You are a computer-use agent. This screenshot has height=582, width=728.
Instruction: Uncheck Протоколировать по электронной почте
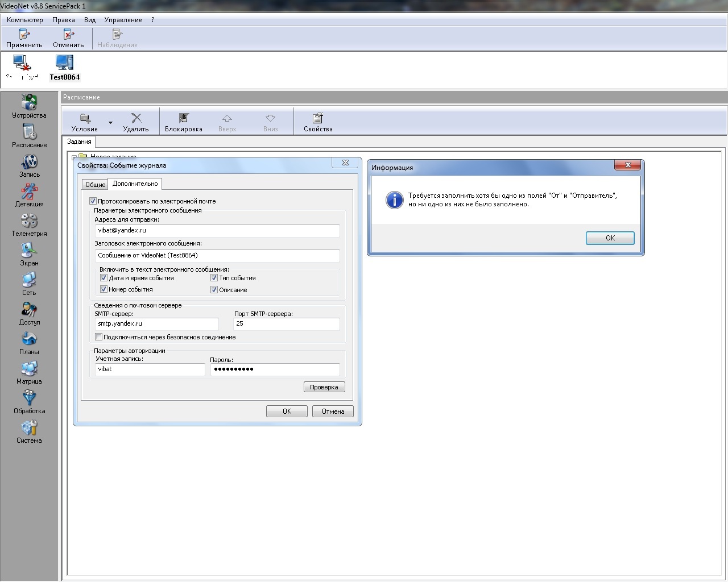(93, 201)
